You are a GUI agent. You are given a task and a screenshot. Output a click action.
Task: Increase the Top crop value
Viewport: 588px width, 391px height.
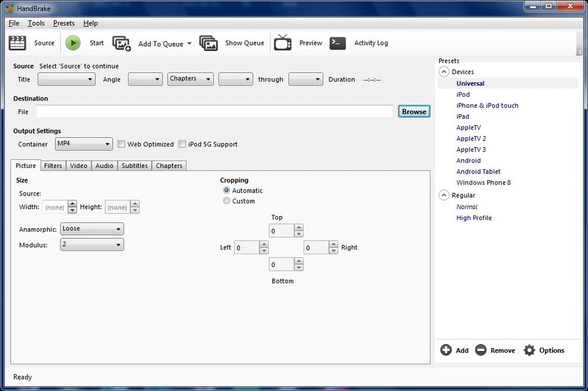coord(298,227)
